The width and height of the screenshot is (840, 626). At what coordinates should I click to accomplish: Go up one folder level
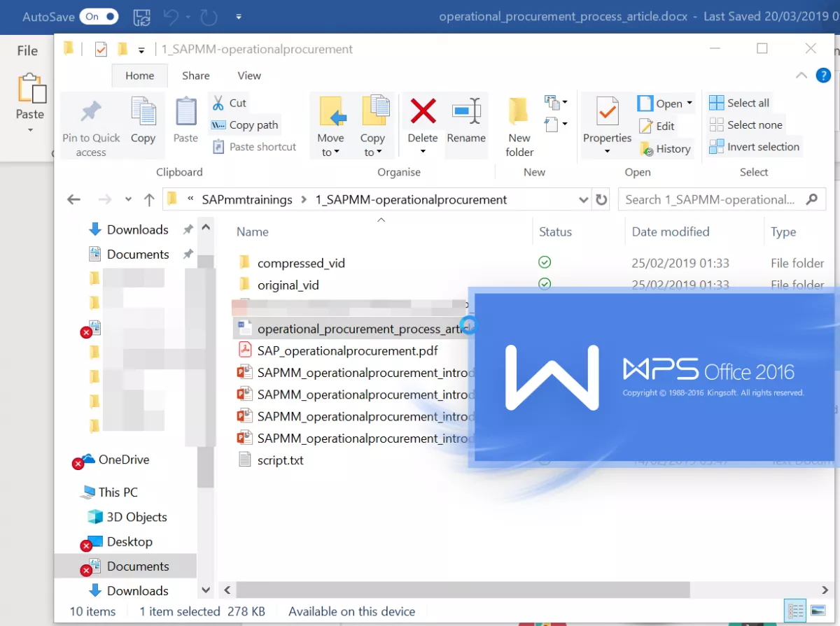(x=148, y=199)
